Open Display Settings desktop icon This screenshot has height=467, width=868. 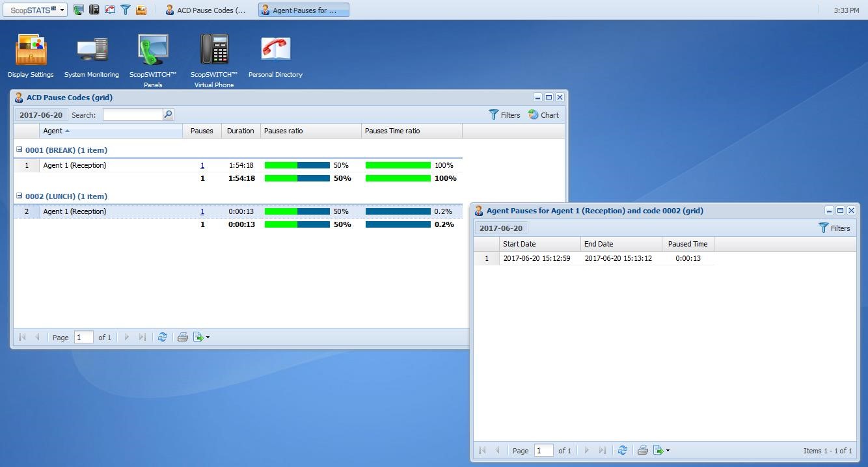point(31,55)
